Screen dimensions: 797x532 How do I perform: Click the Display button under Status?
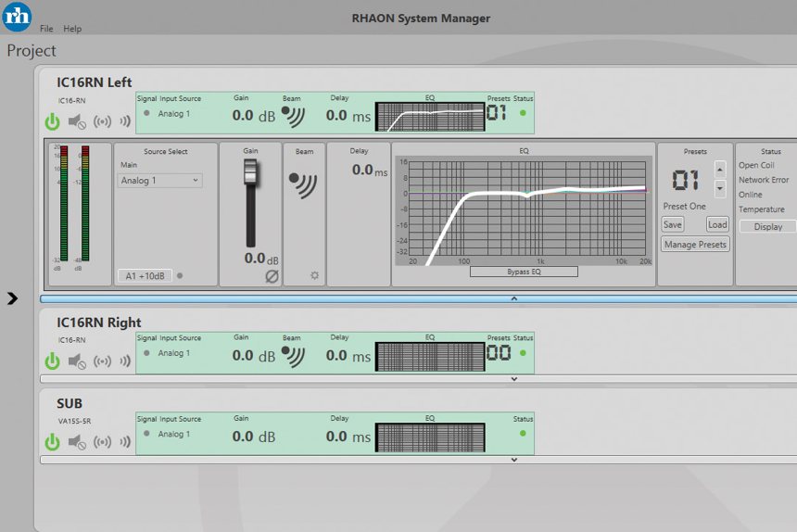[768, 227]
